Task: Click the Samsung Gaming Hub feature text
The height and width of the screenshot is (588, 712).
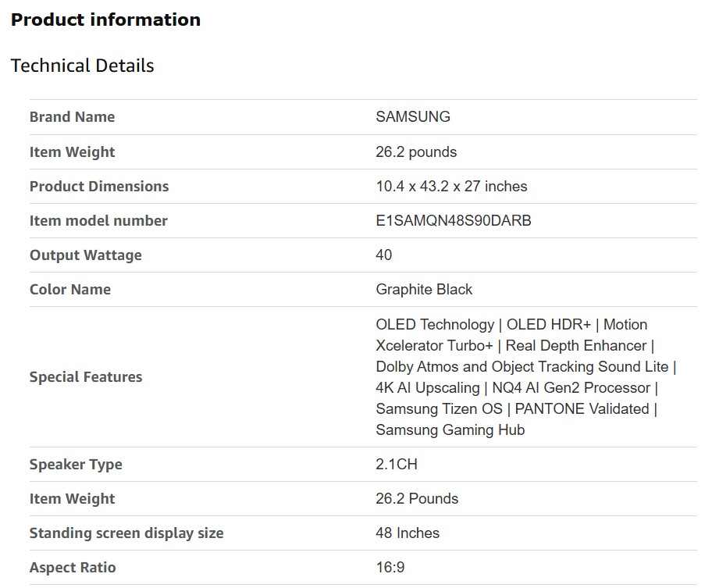Action: click(450, 430)
